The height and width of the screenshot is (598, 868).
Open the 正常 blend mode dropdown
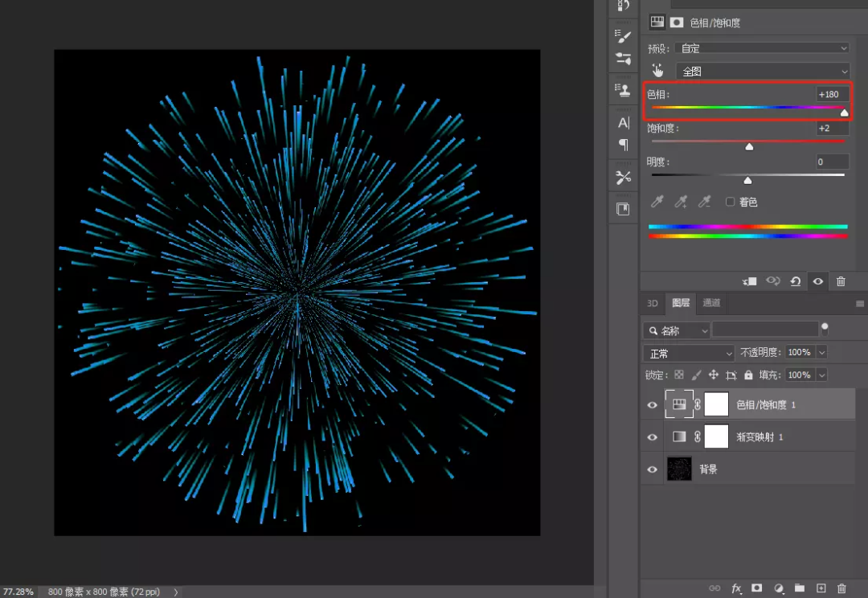[690, 353]
